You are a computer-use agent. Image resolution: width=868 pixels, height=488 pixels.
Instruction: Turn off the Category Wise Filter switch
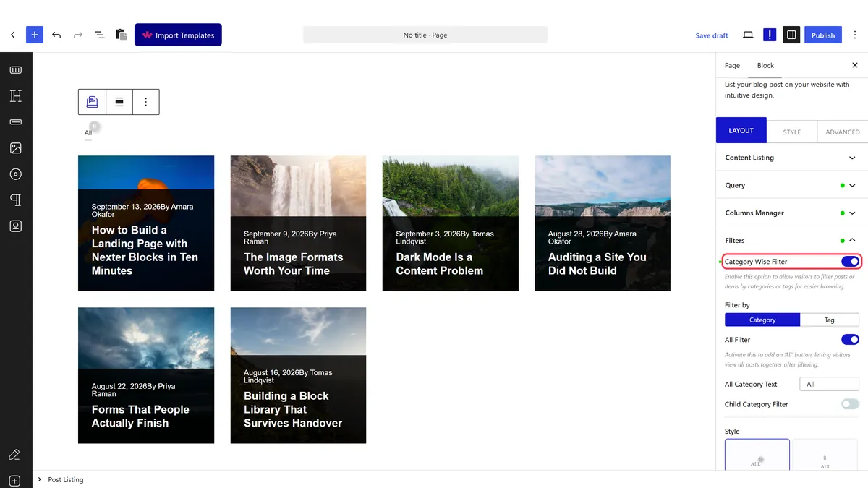point(850,262)
